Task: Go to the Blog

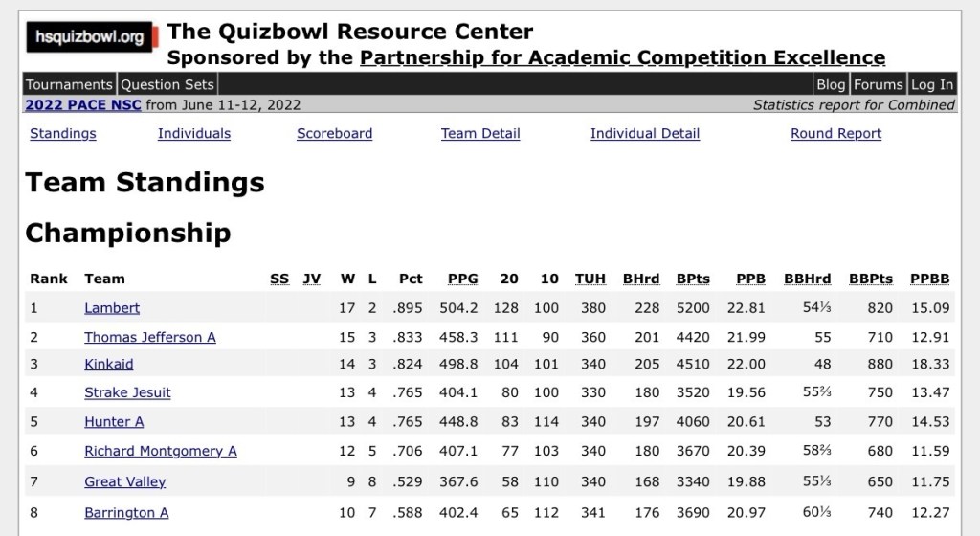Action: [x=831, y=84]
